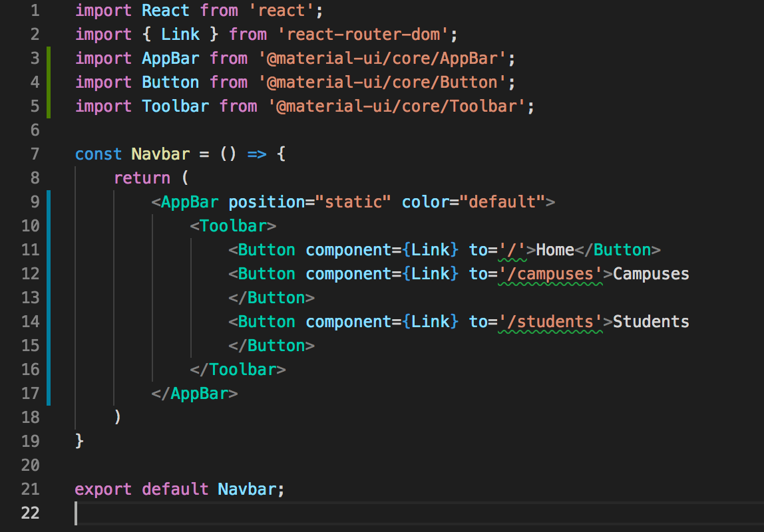
Task: Click the export keyword on line 21
Action: [x=102, y=489]
